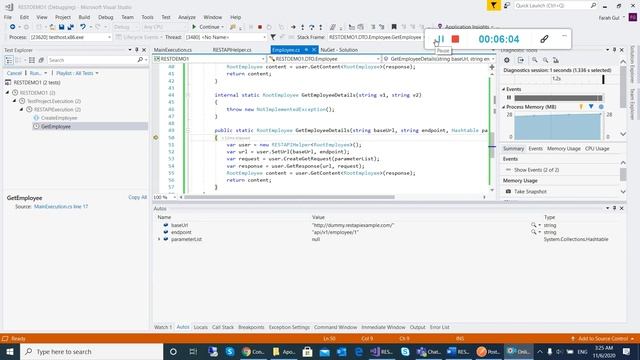Click the thread filter funnel icon
The width and height of the screenshot is (640, 360).
273,37
